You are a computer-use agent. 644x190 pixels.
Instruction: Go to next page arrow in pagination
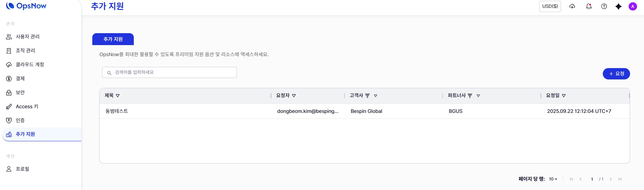point(611,179)
